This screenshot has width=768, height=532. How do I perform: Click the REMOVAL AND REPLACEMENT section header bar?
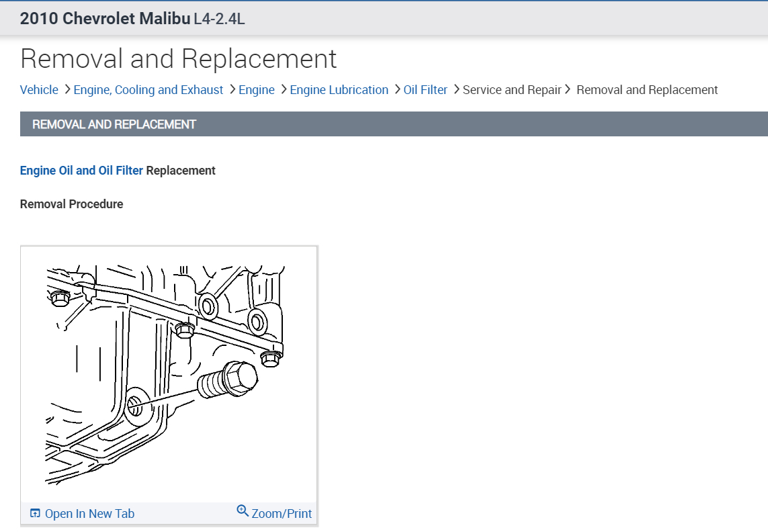tap(394, 124)
